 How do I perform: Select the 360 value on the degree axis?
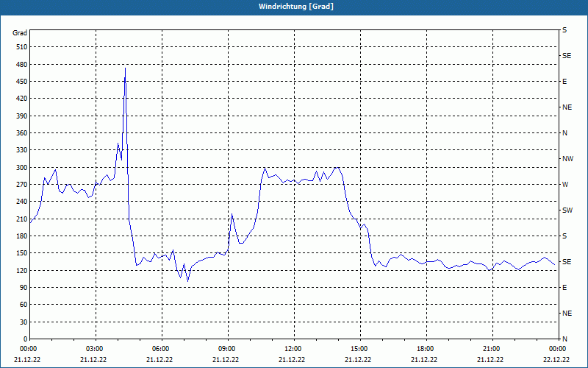(22, 133)
